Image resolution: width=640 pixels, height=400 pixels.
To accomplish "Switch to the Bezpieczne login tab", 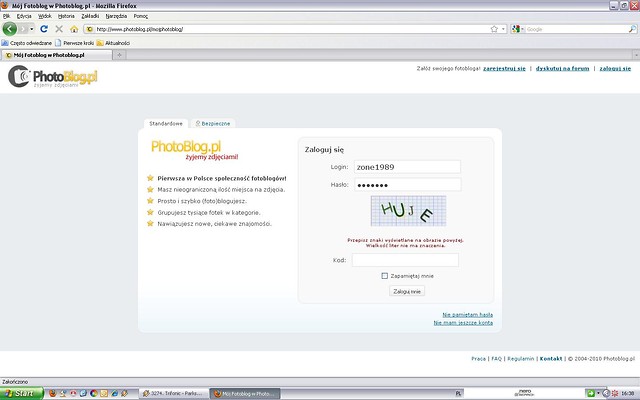I will [x=213, y=123].
